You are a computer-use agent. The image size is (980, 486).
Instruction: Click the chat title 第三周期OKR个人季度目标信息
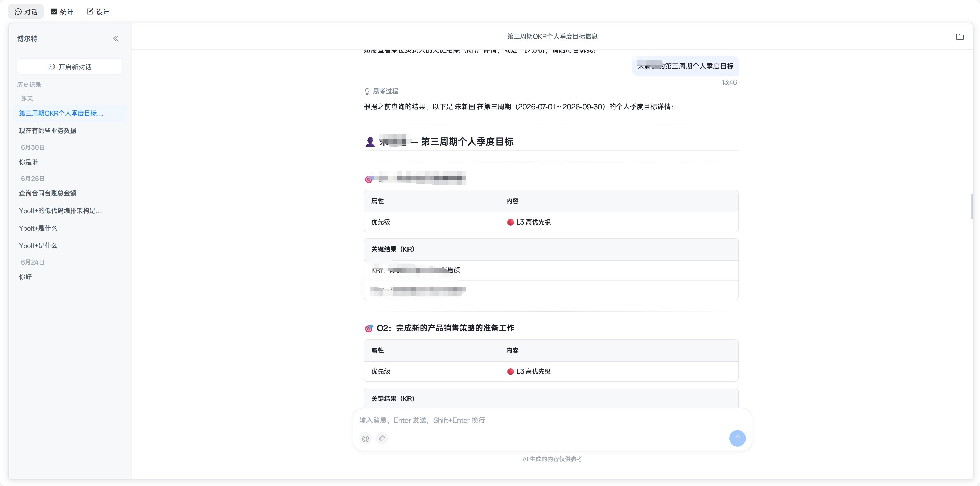coord(552,37)
